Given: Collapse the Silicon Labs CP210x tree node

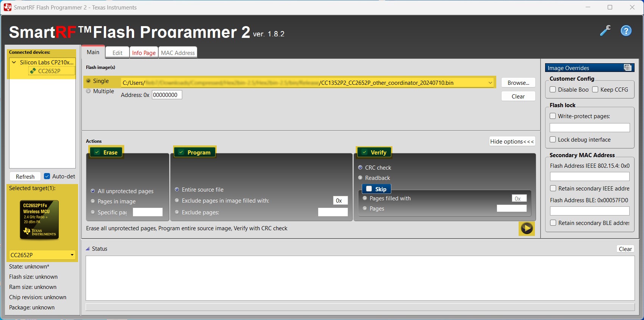Looking at the screenshot, I should coord(14,62).
